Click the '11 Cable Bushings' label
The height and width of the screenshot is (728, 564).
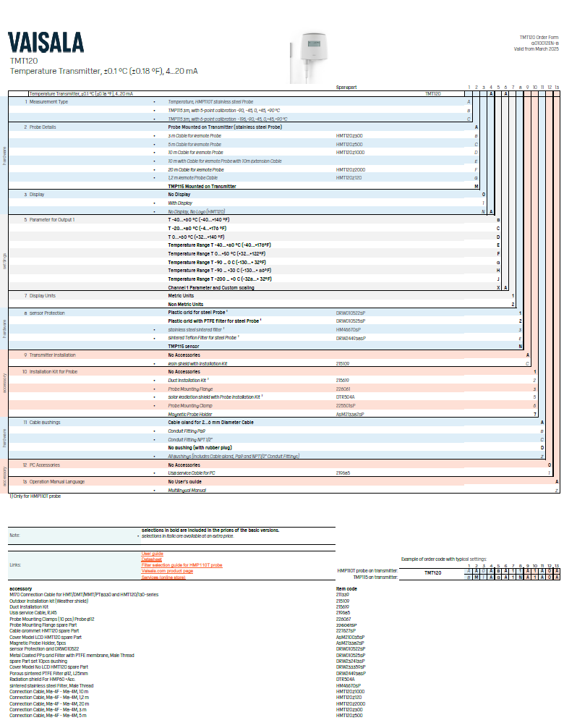click(42, 423)
